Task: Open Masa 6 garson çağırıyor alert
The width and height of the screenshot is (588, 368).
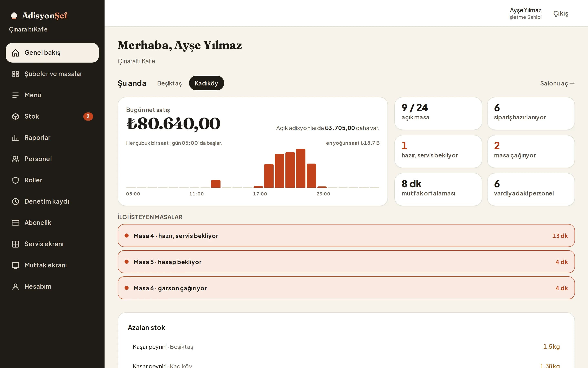Action: [346, 288]
